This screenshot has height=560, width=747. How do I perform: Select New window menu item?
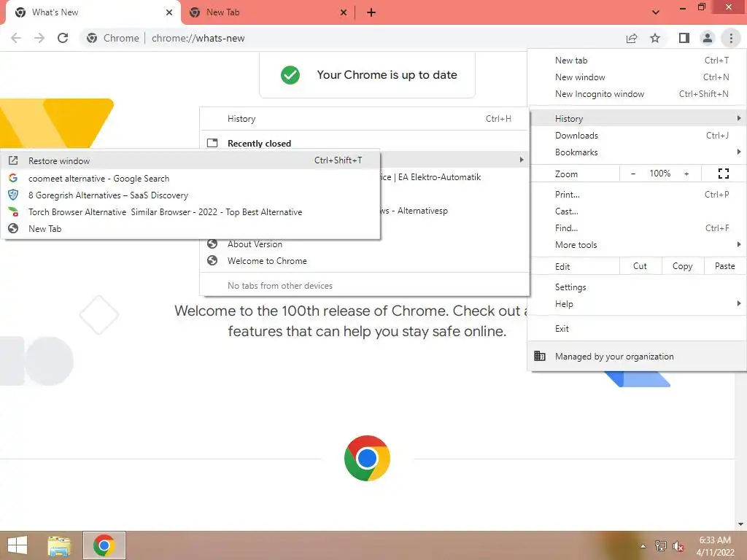[638, 77]
